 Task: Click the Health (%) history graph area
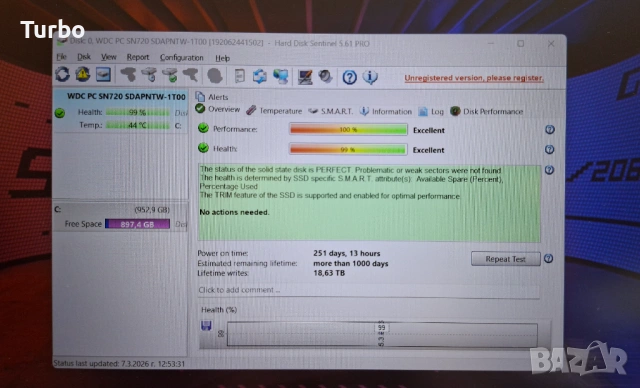pos(382,335)
